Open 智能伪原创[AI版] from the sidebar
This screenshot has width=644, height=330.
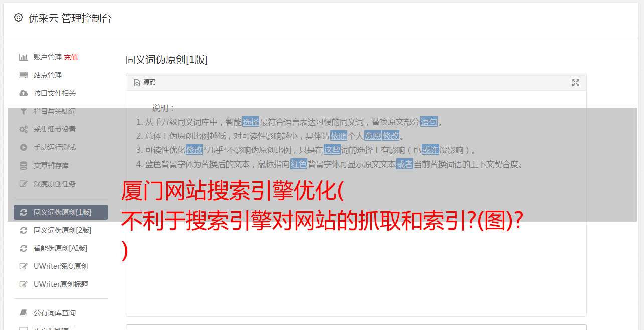pyautogui.click(x=61, y=248)
